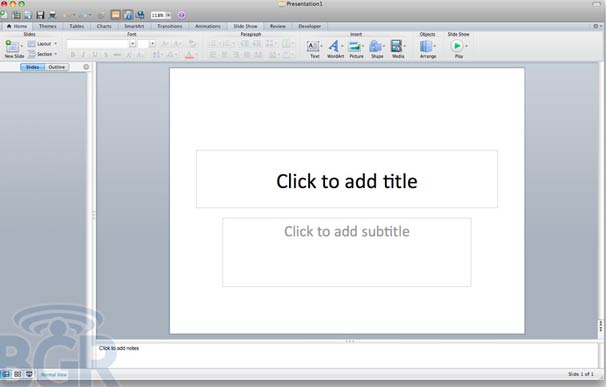This screenshot has height=387, width=606.
Task: Switch to Slide Show view icon
Action: [29, 374]
